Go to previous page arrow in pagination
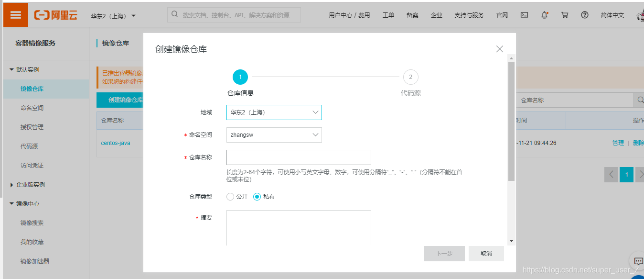644x279 pixels. 611,175
